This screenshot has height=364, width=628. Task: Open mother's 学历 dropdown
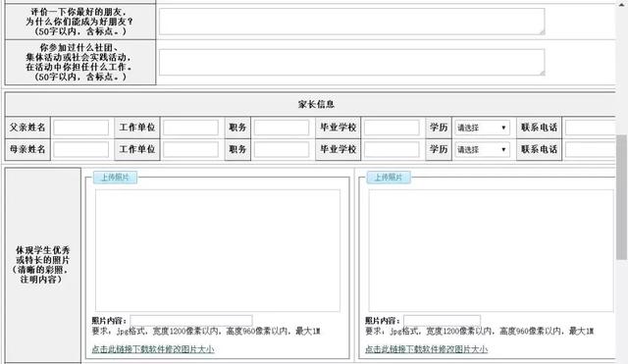pyautogui.click(x=482, y=149)
